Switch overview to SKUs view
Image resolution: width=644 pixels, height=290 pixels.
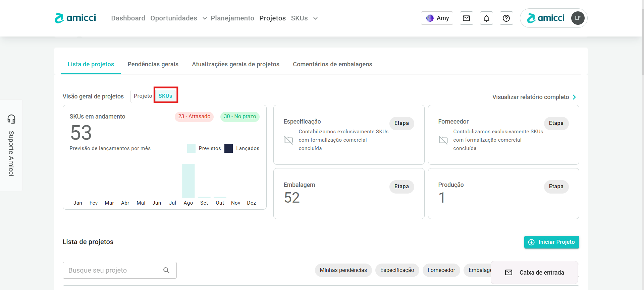point(165,96)
